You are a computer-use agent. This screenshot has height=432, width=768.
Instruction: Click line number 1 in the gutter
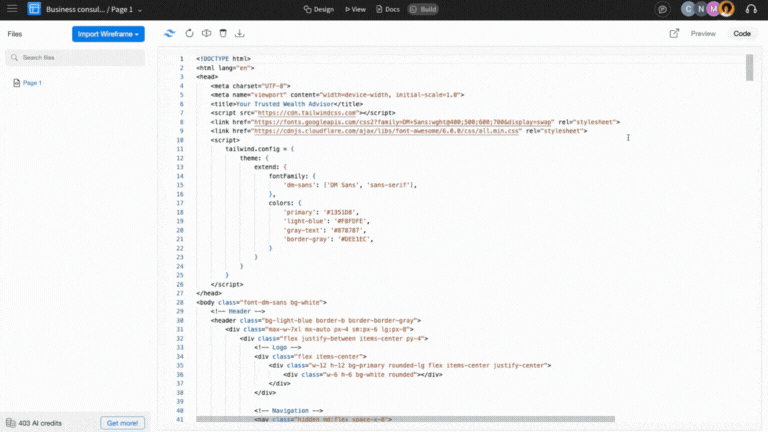[181, 59]
